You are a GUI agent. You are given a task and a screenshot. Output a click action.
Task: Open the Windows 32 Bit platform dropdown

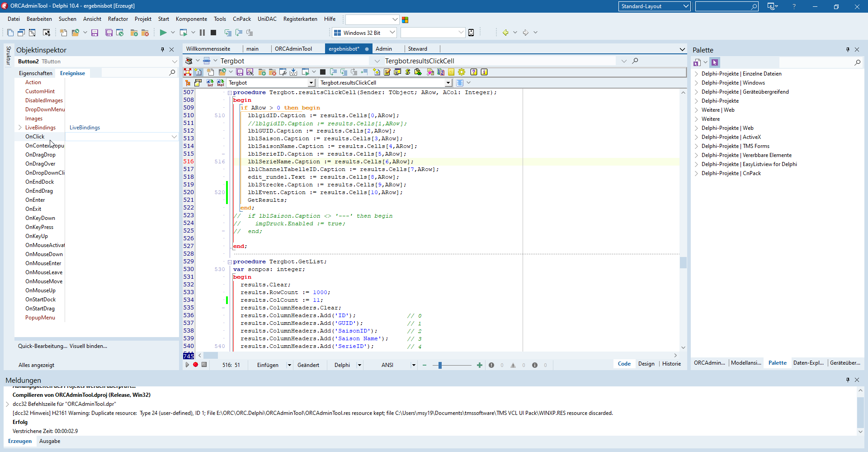pos(392,33)
